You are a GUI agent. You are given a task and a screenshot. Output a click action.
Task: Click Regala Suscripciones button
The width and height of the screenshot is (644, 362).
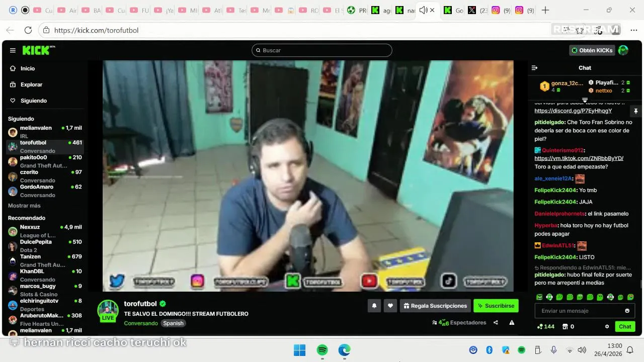435,306
